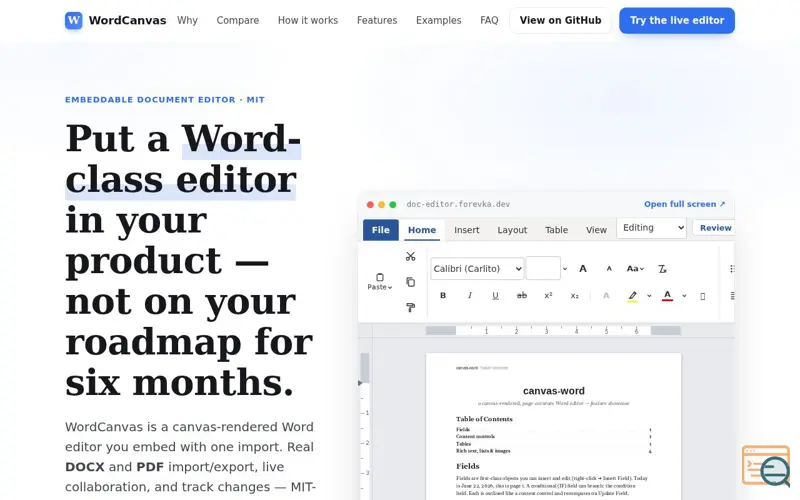Screen dimensions: 800x500
Task: Click the left indent marker on vertical ruler
Action: click(x=360, y=383)
